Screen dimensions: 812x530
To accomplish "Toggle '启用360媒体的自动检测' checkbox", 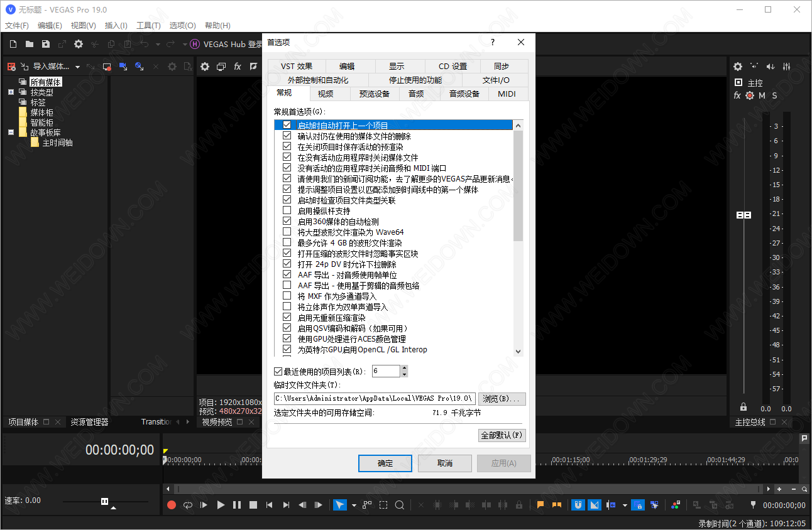I will click(x=287, y=222).
